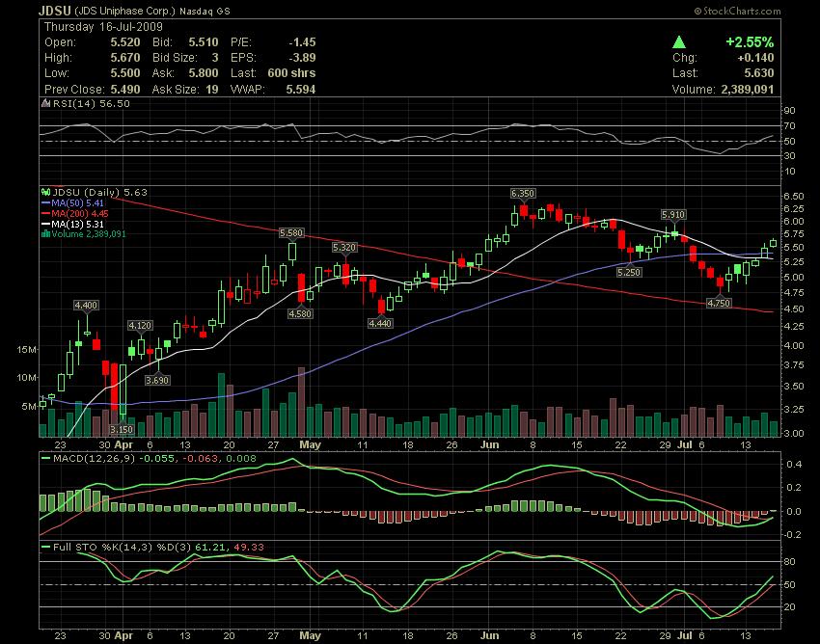Viewport: 820px width, 644px height.
Task: Click the 80 level on the stochastic axis
Action: pos(790,562)
